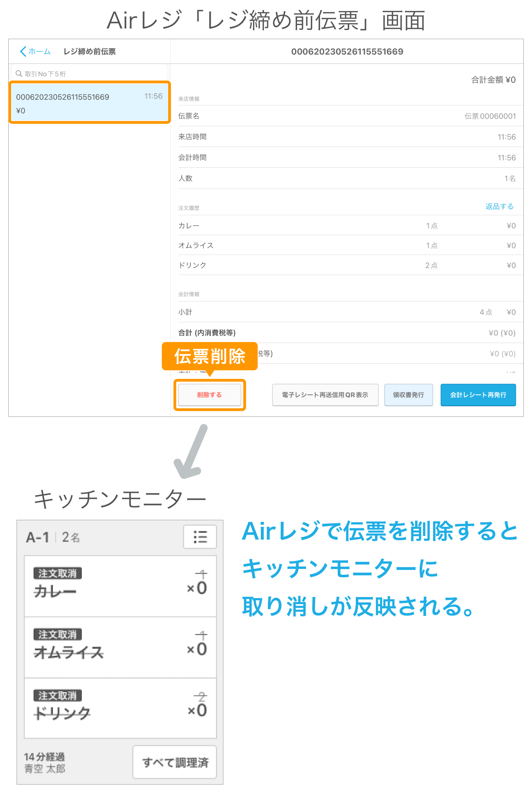
Task: Click the 小計 row
Action: click(x=350, y=312)
